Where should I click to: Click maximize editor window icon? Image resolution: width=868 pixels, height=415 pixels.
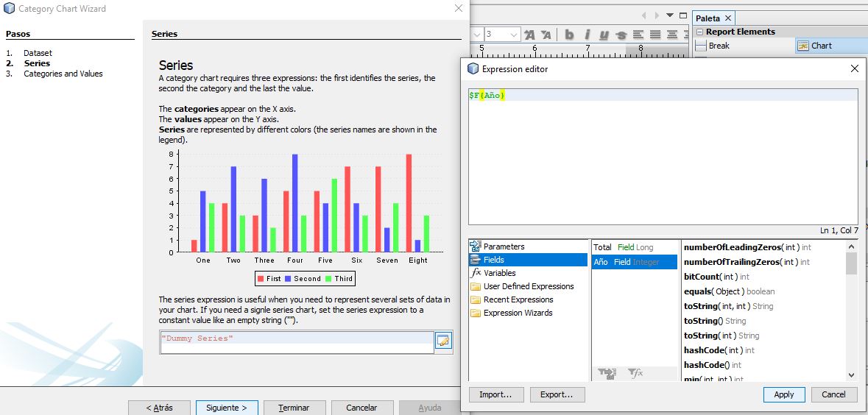683,15
